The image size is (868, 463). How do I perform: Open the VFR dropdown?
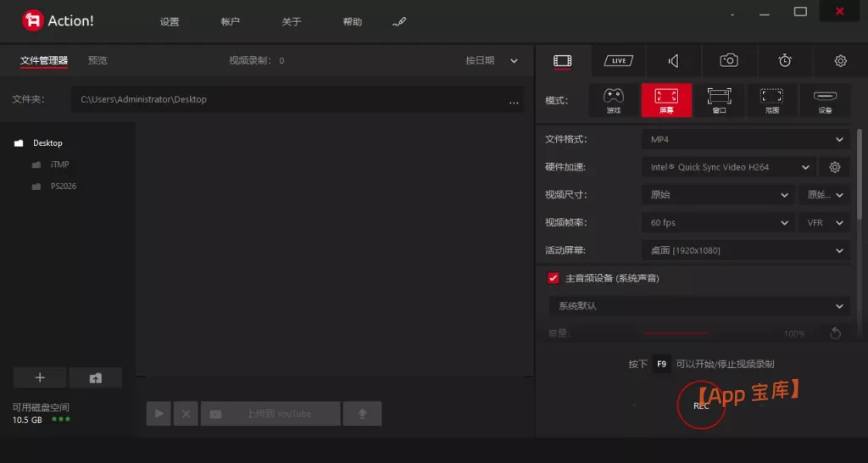tap(824, 223)
